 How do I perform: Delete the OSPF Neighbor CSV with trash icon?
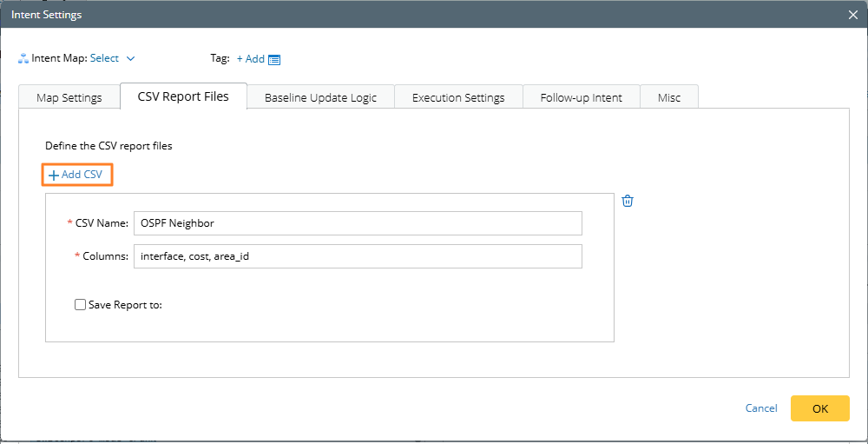point(628,201)
